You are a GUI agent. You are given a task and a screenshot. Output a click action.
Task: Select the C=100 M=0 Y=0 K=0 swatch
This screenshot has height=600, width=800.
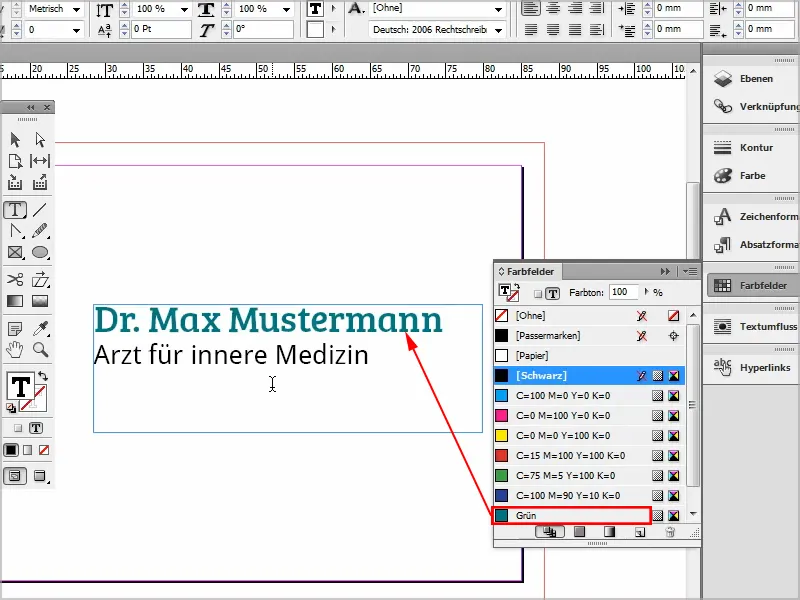(589, 395)
